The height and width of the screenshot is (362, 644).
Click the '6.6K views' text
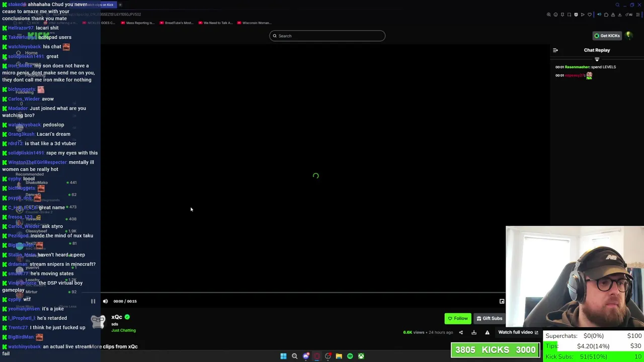(x=414, y=332)
